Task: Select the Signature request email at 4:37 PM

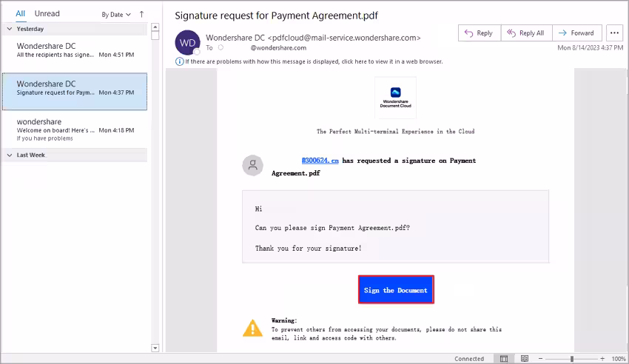Action: click(75, 92)
